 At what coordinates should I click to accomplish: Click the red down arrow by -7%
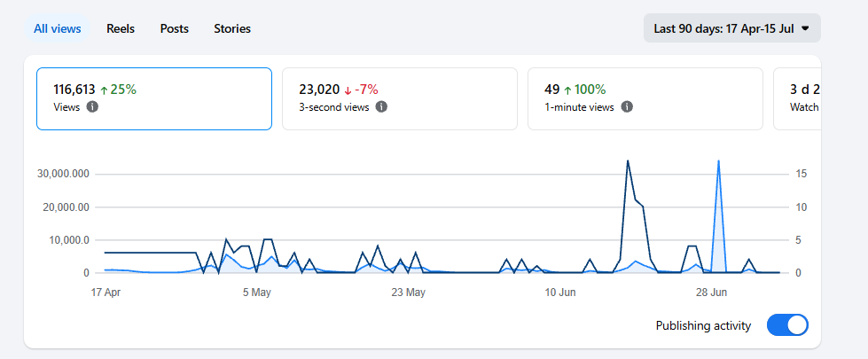coord(348,90)
